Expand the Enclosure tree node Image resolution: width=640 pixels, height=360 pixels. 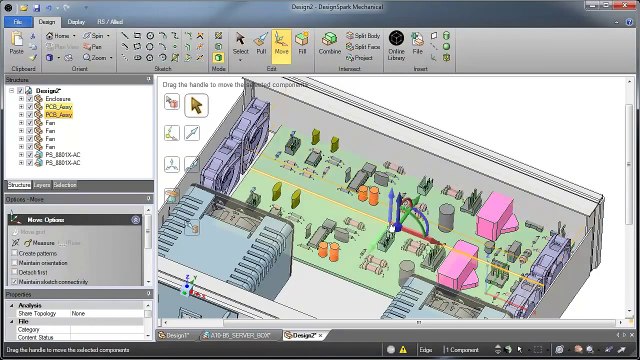(x=21, y=99)
